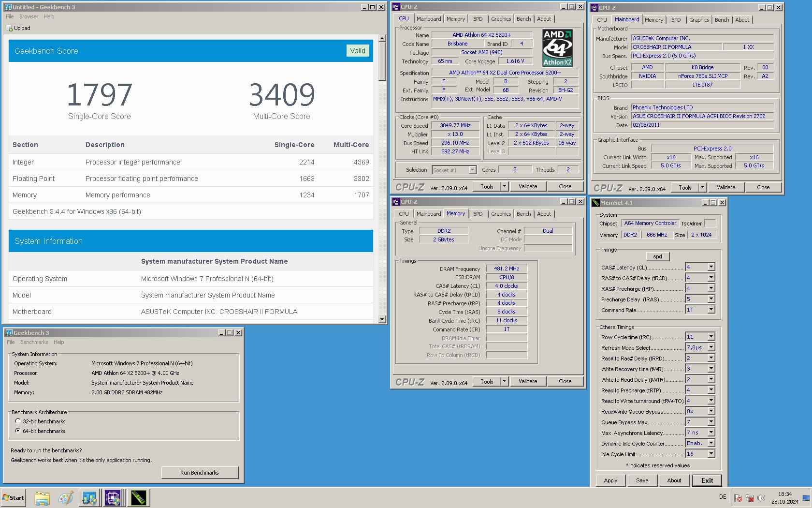Click BIOS Version ASUS CROSSHAIR II FORMULA field

point(702,116)
